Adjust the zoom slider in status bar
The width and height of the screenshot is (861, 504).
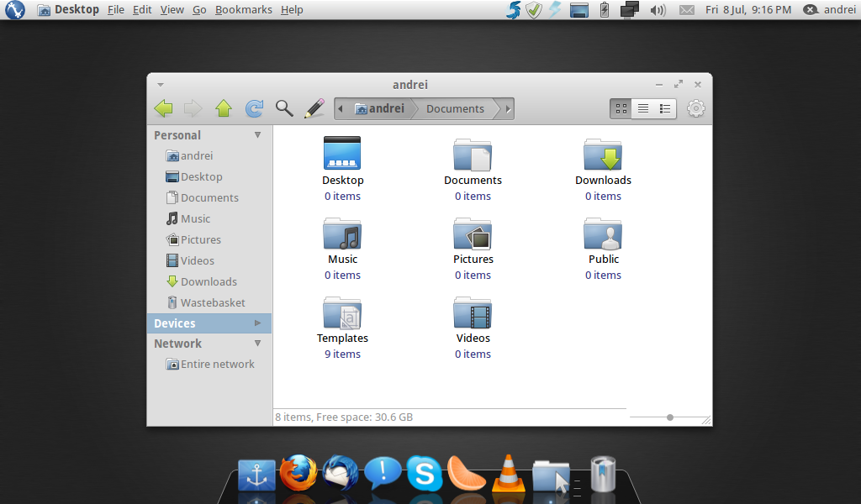point(670,417)
